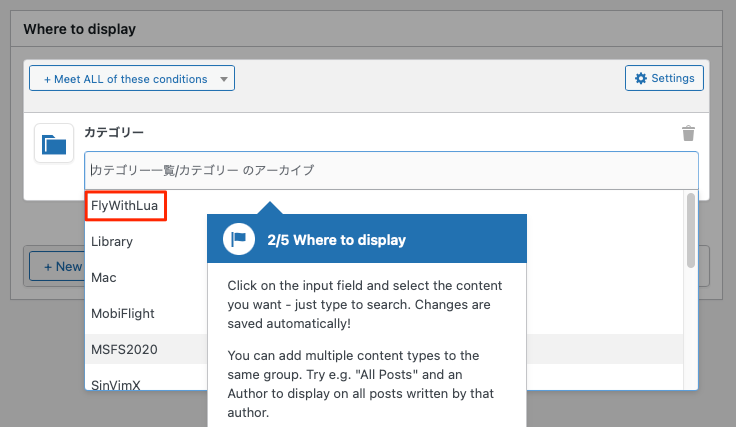This screenshot has width=736, height=427.
Task: Choose Mac in the category dropdown
Action: 104,277
